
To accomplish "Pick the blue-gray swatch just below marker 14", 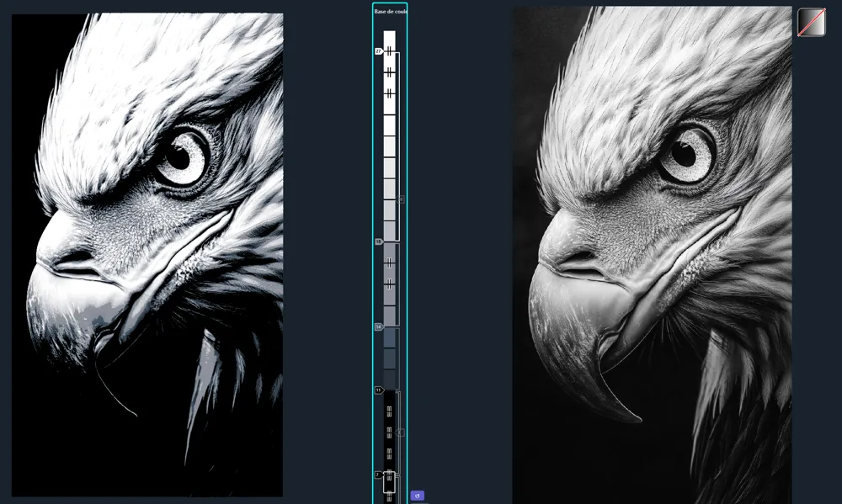I will coord(389,338).
